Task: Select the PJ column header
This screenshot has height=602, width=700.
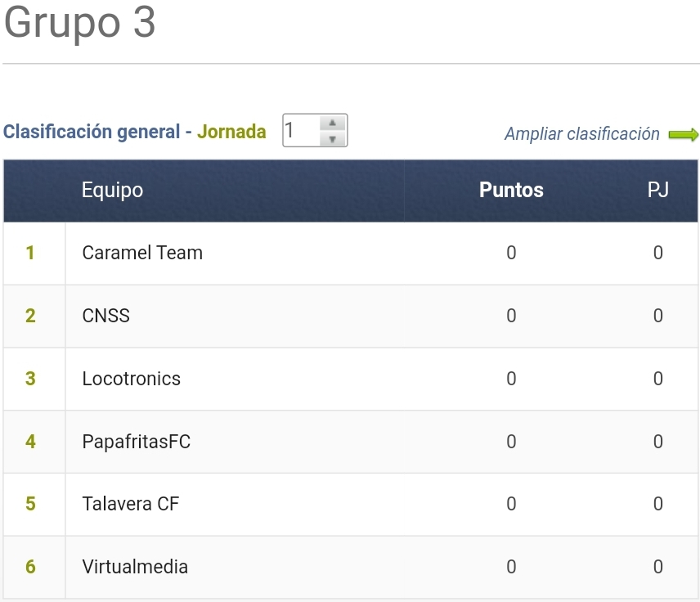Action: (657, 191)
